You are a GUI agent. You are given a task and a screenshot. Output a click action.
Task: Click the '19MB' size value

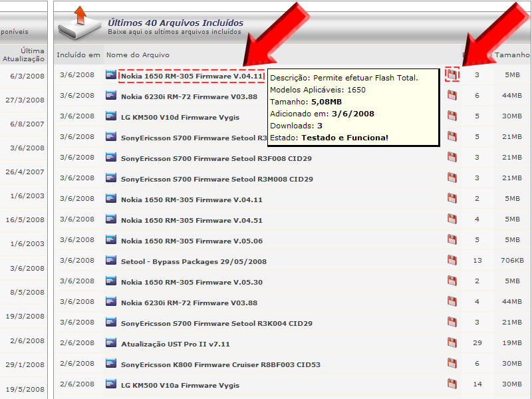click(512, 343)
